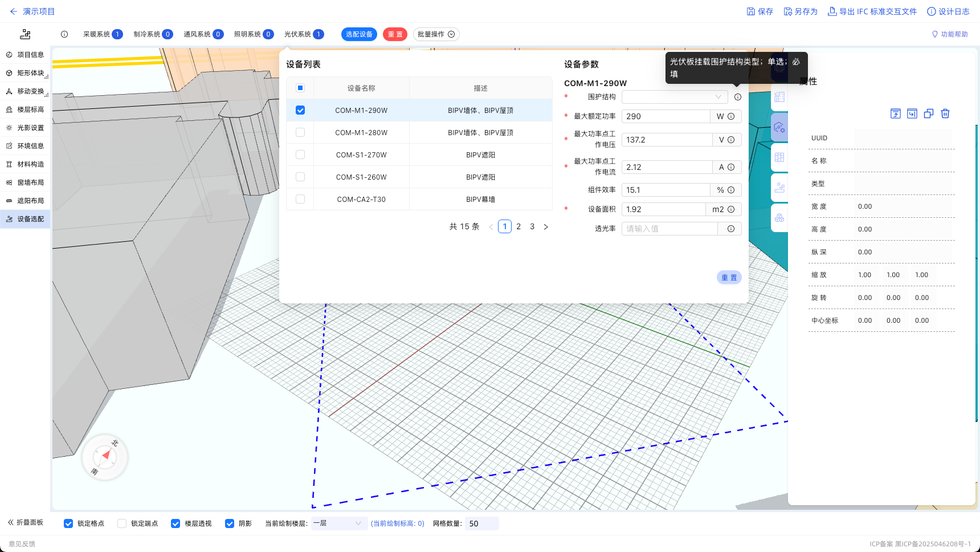The image size is (980, 552).
Task: Click the info icon next to 透光率
Action: (x=731, y=229)
